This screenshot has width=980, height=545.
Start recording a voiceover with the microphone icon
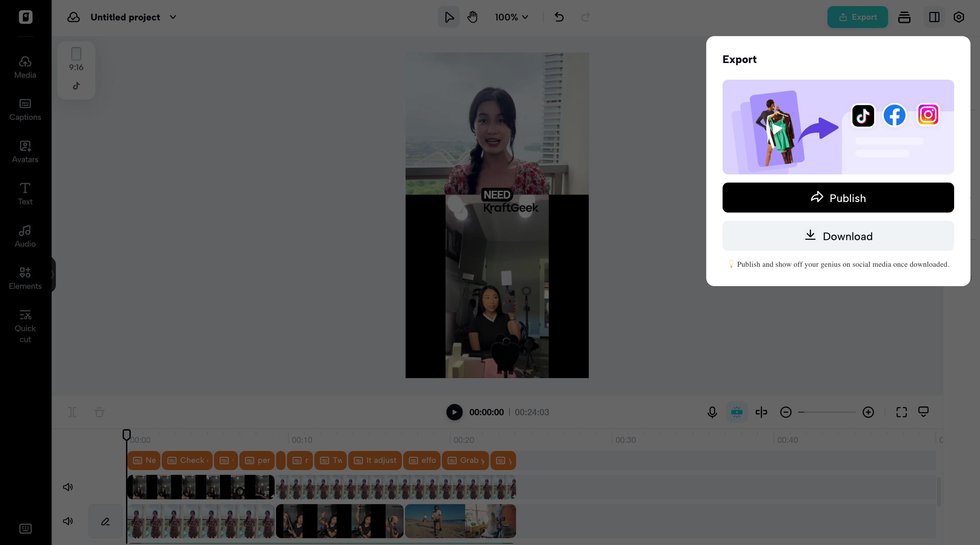712,412
